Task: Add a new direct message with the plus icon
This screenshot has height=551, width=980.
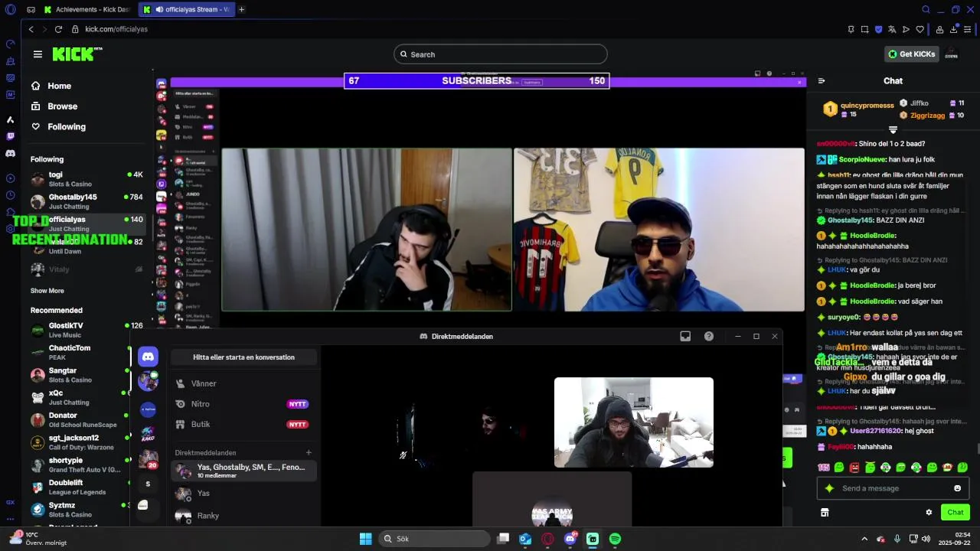Action: tap(309, 452)
